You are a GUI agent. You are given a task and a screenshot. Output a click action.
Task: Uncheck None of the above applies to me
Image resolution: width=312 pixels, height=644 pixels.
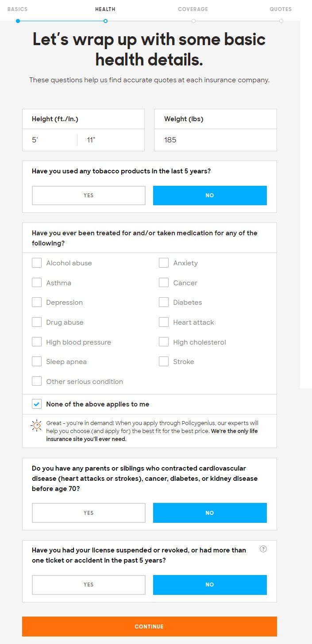point(37,404)
